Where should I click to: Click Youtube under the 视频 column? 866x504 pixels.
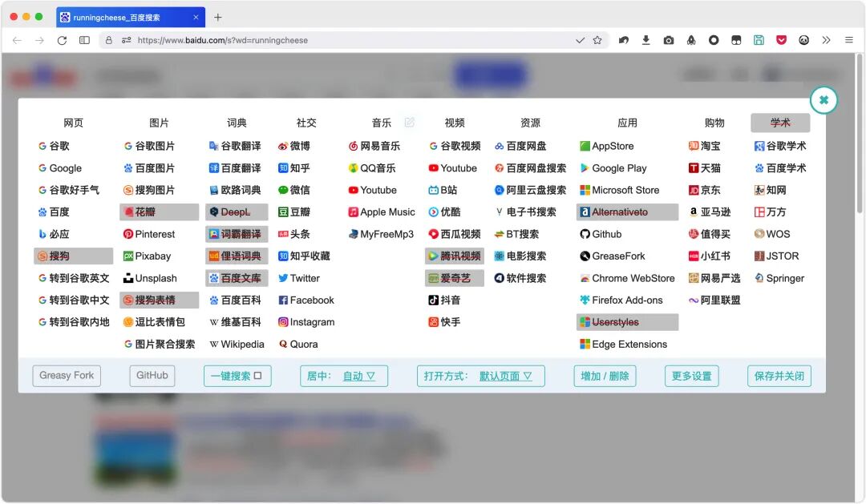click(x=453, y=168)
